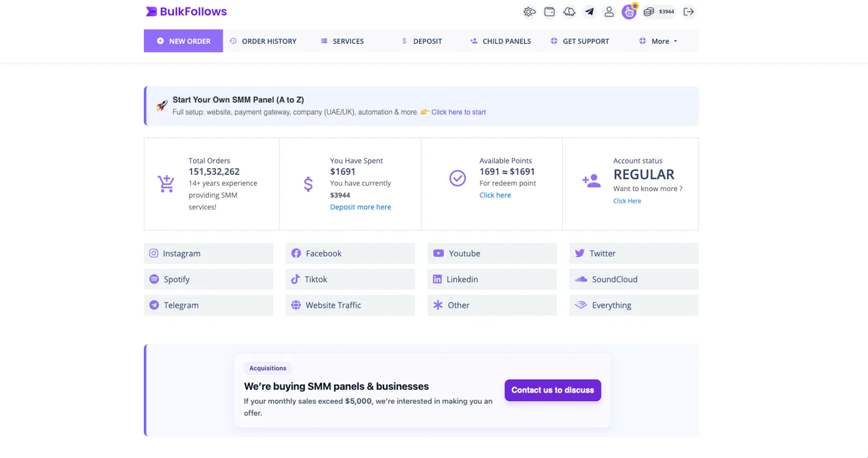The width and height of the screenshot is (868, 458).
Task: Select the Youtube category
Action: pos(492,253)
